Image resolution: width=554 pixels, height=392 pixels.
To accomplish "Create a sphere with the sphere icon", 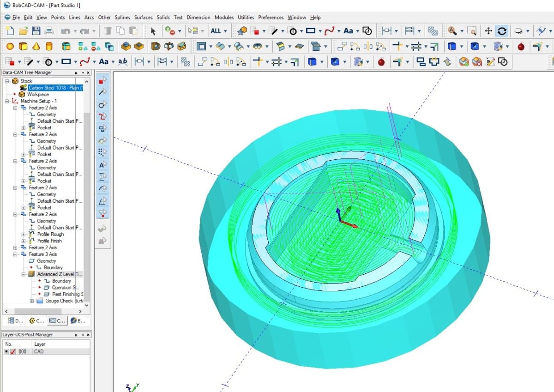I will coord(10,47).
